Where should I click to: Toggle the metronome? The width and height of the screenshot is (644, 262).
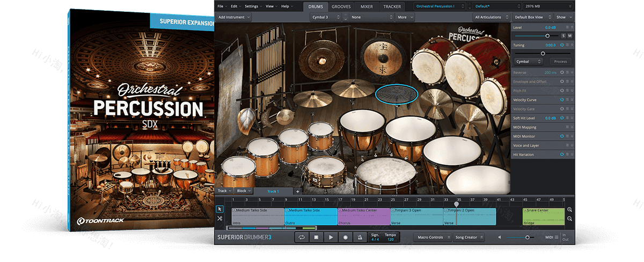[360, 237]
